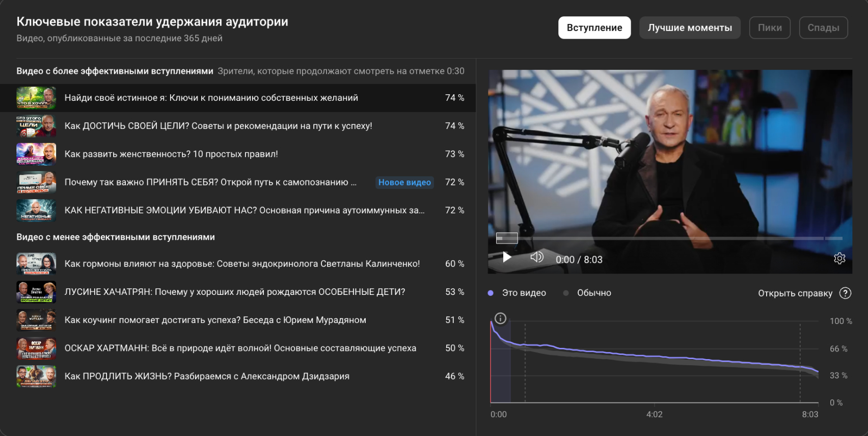
Task: Click thumbnail of 'ОСКАР ХАРТМАНН' video
Action: coord(36,348)
